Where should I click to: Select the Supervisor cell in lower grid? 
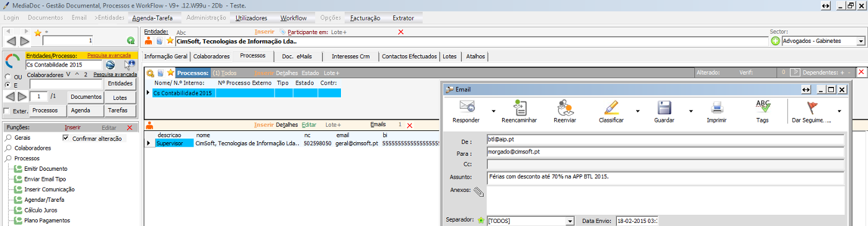point(174,143)
